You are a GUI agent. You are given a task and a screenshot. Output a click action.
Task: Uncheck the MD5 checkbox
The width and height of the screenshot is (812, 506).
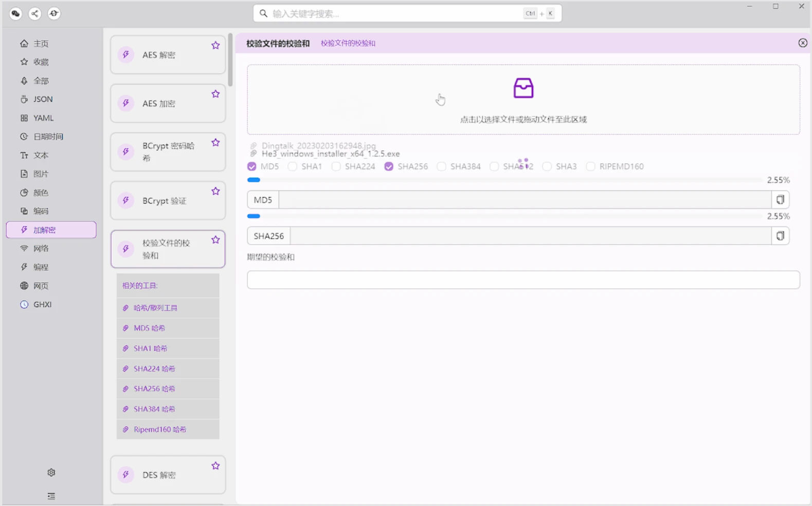(251, 166)
